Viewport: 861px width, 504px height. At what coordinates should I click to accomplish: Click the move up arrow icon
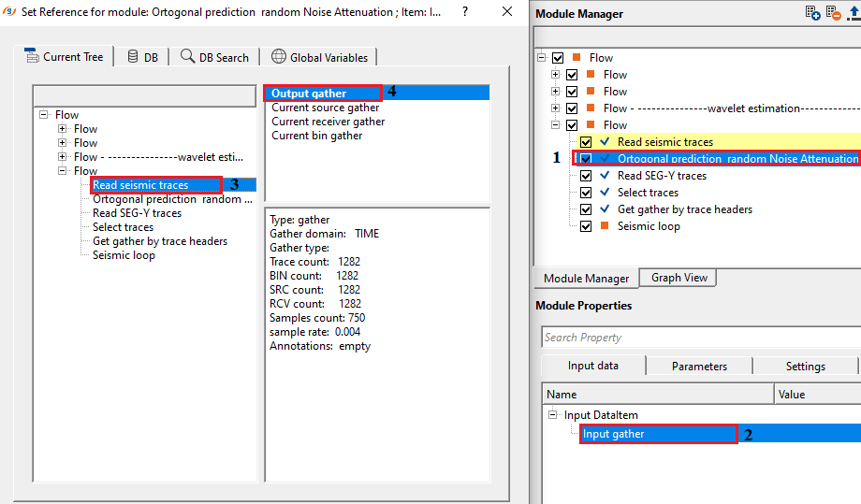[853, 13]
